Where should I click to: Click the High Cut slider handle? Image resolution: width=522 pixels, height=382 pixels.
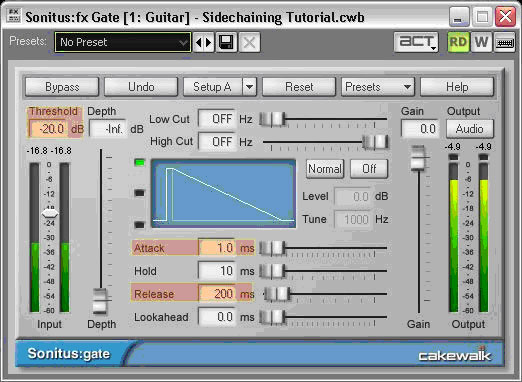[376, 142]
